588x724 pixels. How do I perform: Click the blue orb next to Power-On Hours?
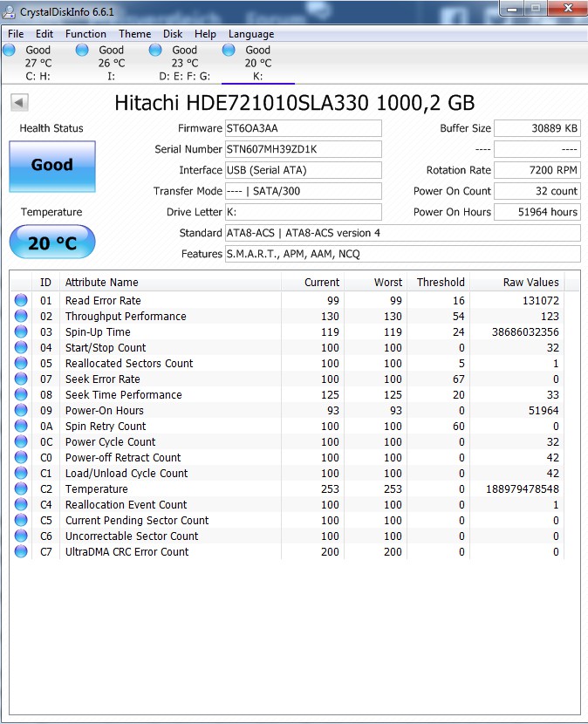coord(21,410)
